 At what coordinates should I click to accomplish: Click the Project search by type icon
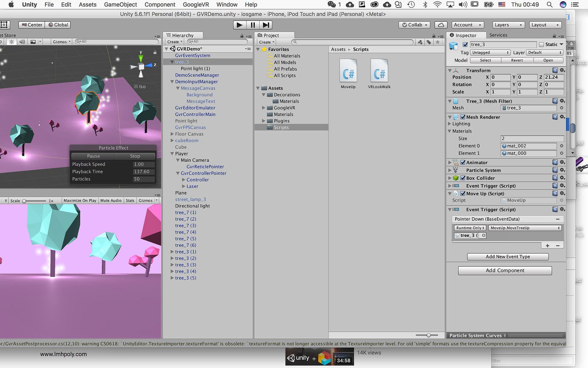[420, 42]
